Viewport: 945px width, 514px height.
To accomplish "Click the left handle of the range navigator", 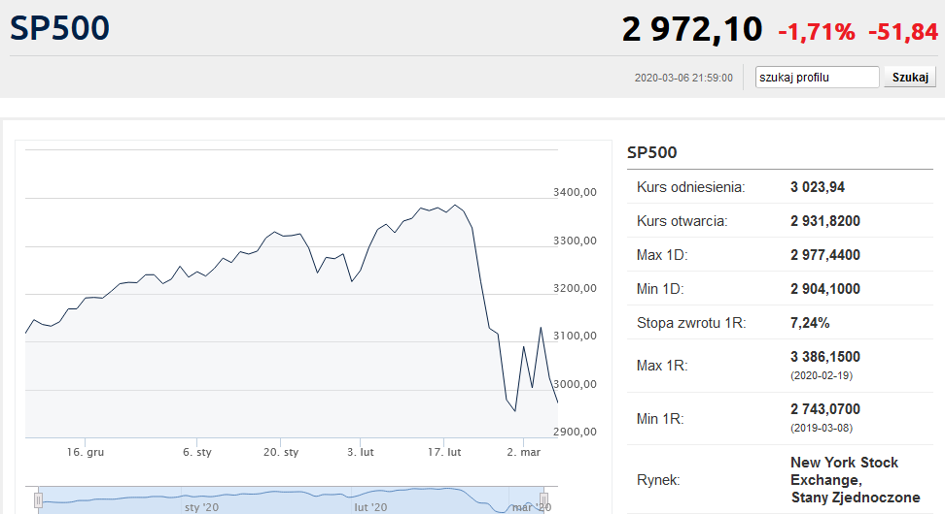I will [x=38, y=500].
